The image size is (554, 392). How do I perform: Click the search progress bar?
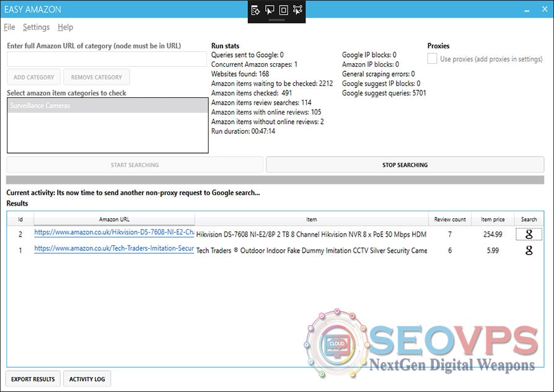click(275, 180)
